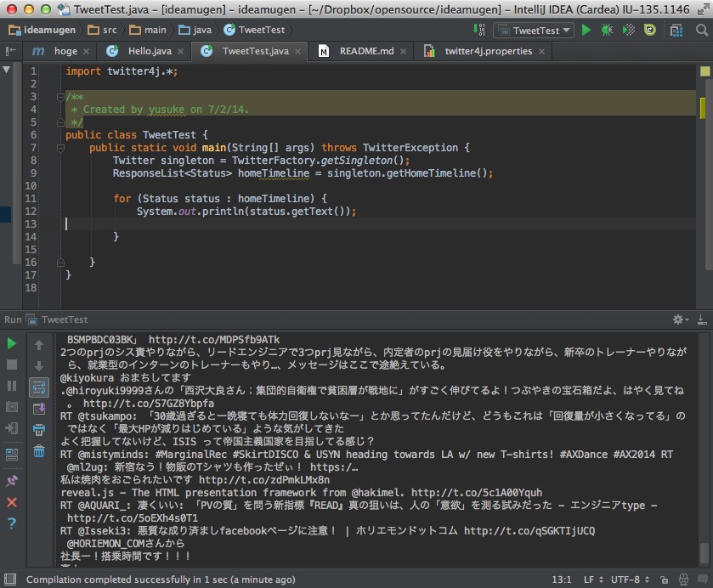This screenshot has height=588, width=713.
Task: Run TweetTest with the green toolbar arrow
Action: click(586, 30)
